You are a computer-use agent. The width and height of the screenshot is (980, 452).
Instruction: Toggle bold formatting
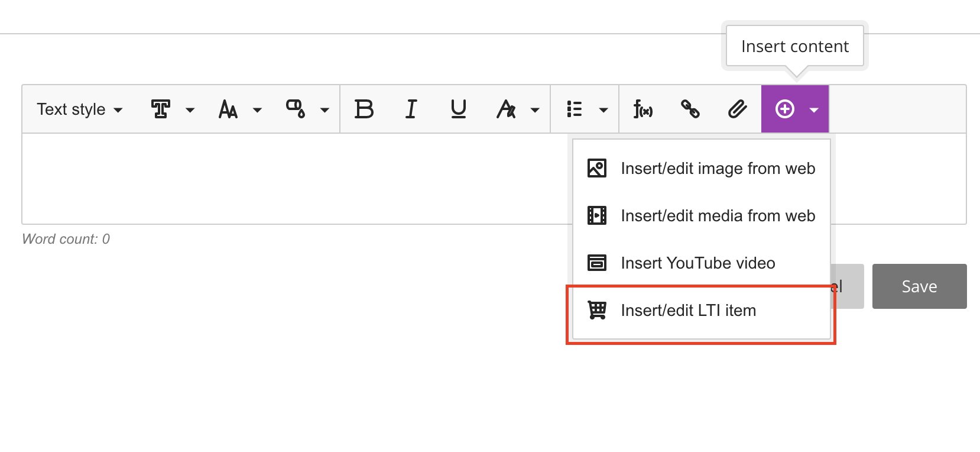[x=364, y=109]
